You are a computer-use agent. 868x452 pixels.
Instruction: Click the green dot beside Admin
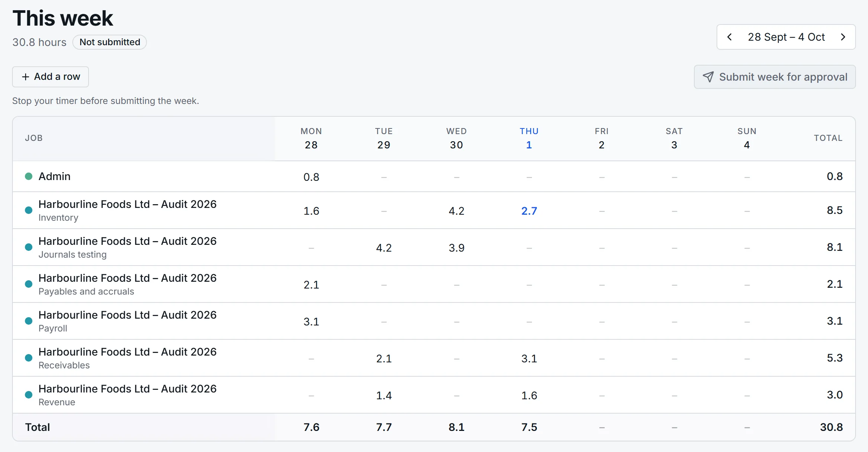pos(29,176)
